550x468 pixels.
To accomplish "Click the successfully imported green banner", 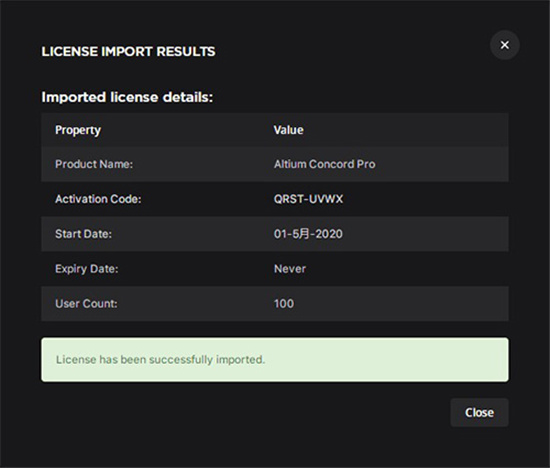I will 275,360.
